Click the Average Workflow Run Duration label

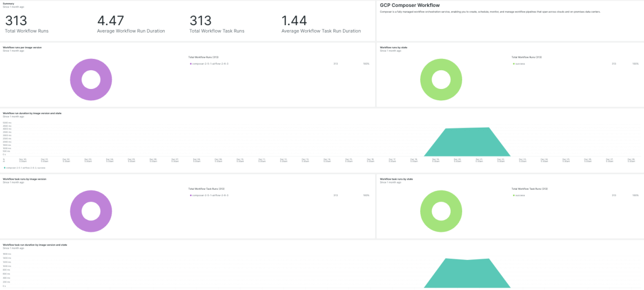(131, 31)
